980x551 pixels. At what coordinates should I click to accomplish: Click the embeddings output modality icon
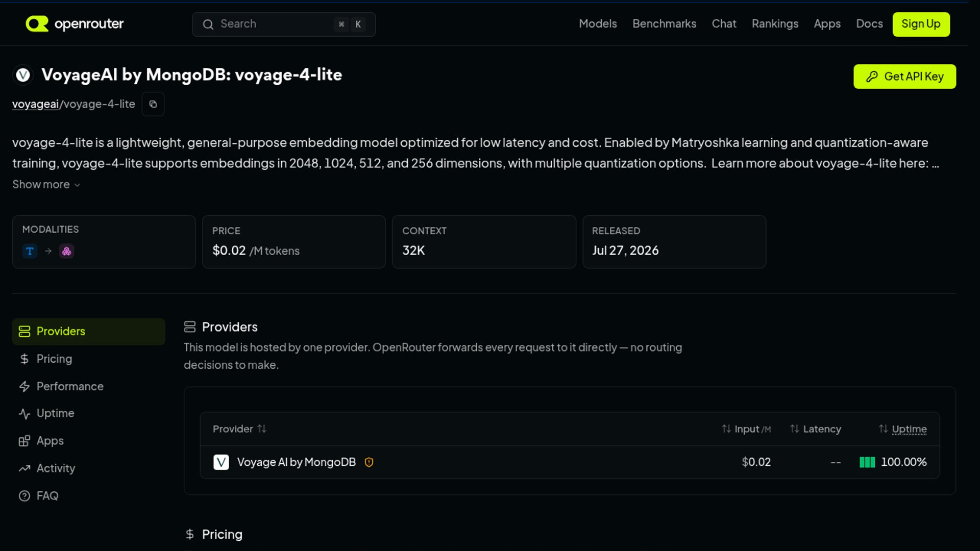pyautogui.click(x=66, y=251)
